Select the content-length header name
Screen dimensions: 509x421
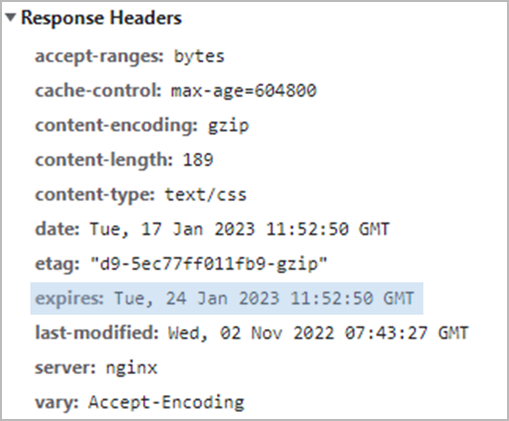coord(104,160)
